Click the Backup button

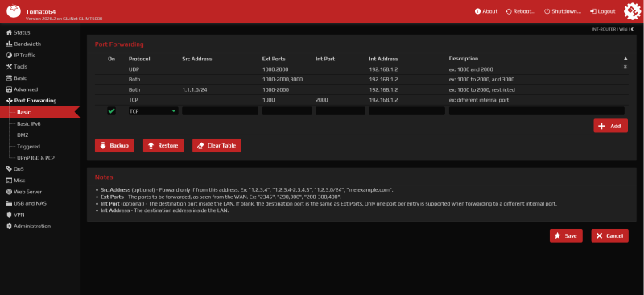point(114,146)
